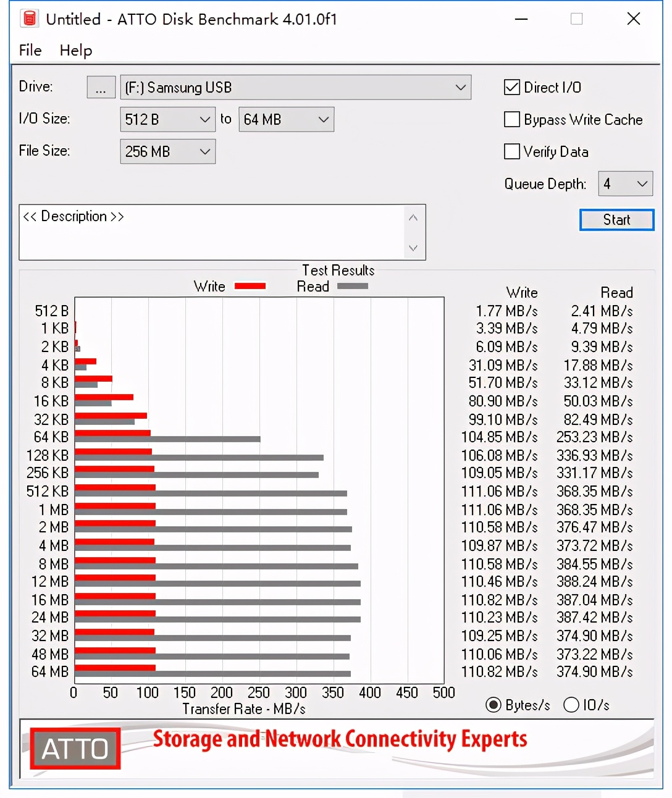
Task: Click the 512 KB row label
Action: pyautogui.click(x=48, y=491)
